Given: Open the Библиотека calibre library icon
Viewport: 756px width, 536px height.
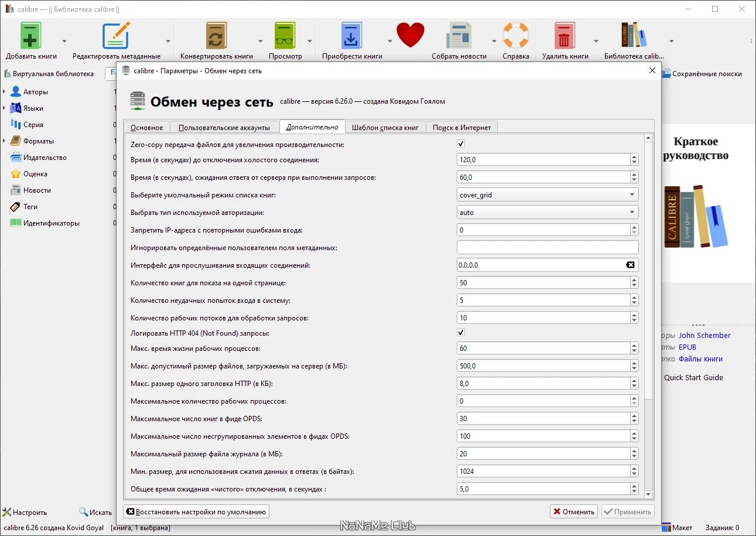Looking at the screenshot, I should point(634,36).
